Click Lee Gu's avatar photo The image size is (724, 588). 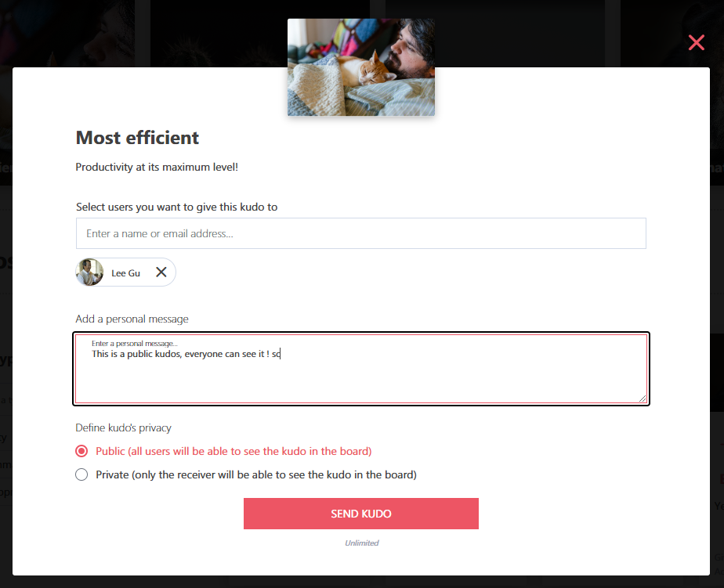coord(89,272)
